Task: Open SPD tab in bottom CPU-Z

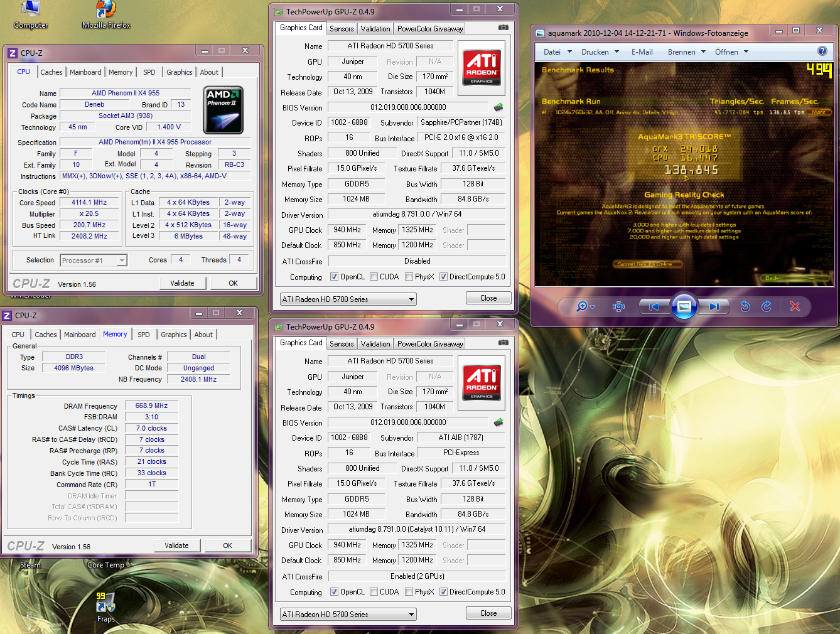Action: [144, 335]
